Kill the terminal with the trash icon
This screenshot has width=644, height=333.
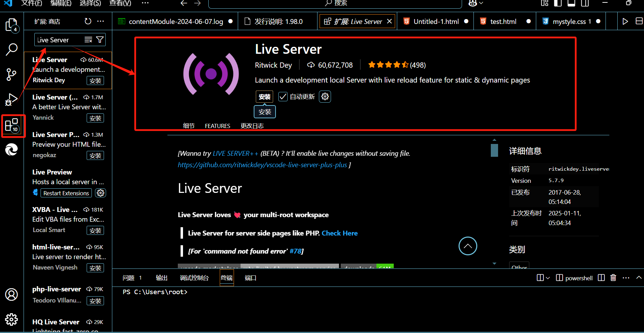coord(613,278)
